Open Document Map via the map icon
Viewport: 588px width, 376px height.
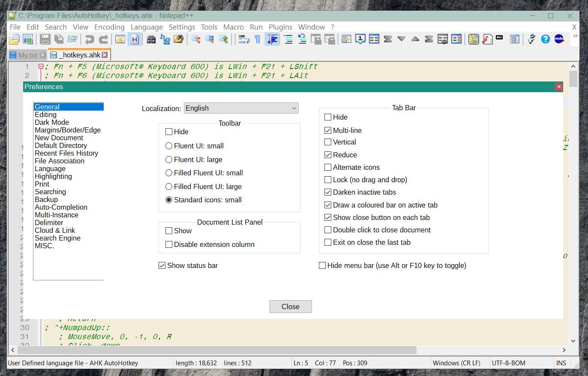(474, 39)
